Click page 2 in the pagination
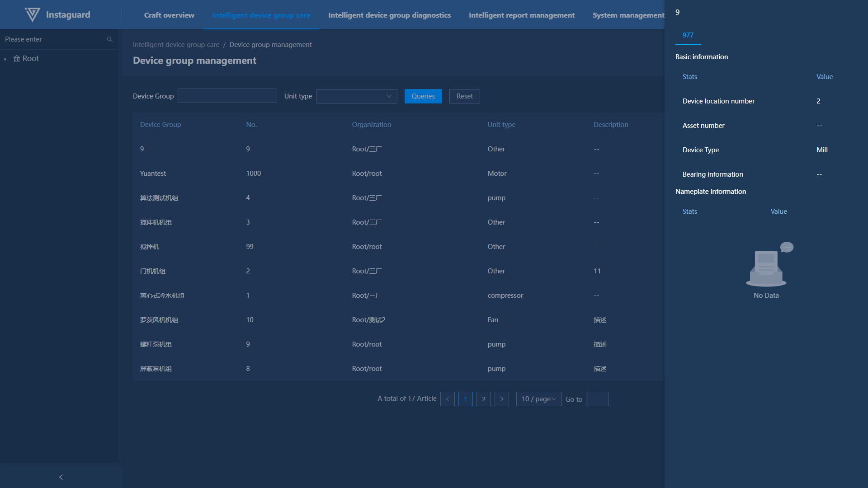Viewport: 868px width, 488px height. pos(483,399)
